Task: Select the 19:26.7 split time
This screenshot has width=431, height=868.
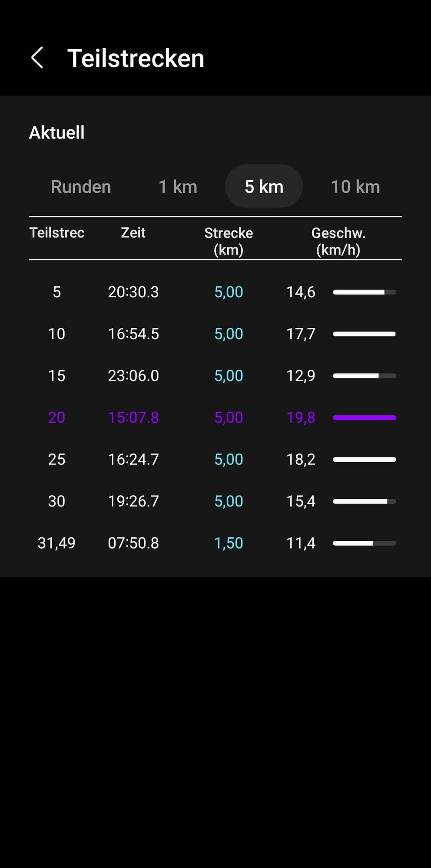Action: pos(133,501)
